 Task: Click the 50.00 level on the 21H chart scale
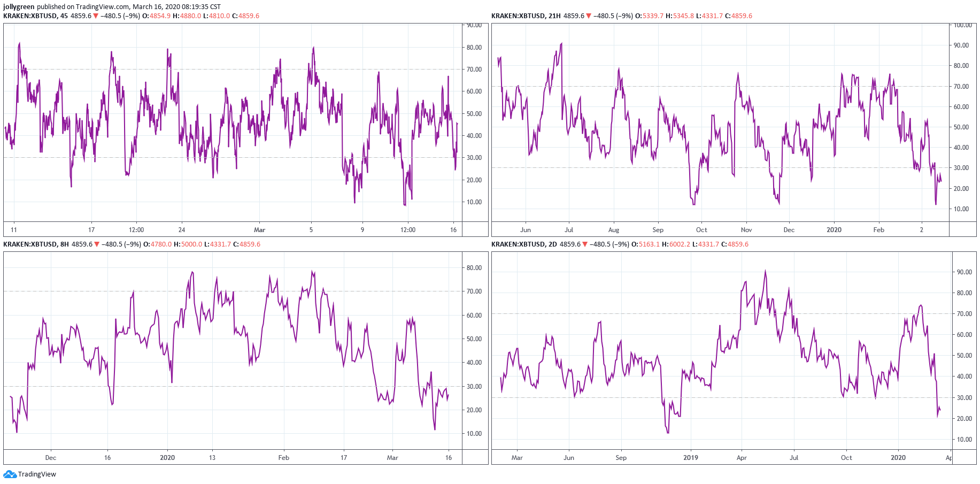tap(961, 127)
